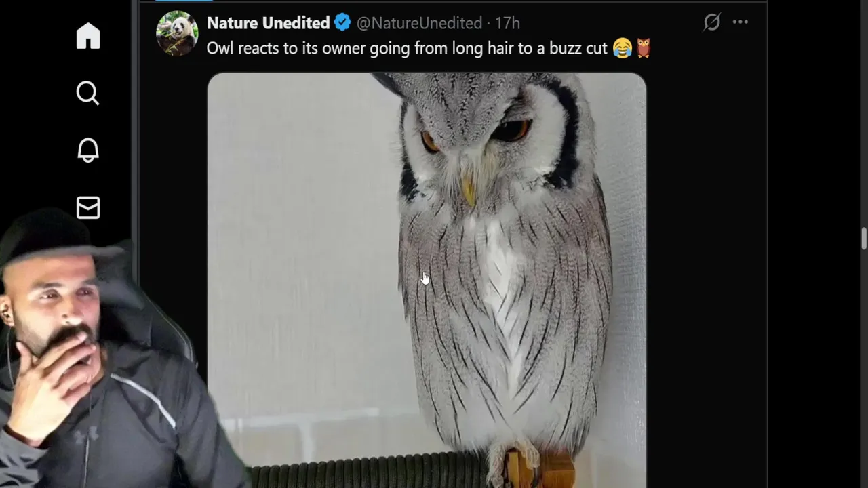
Task: Open the Nature Unedited display name
Action: 268,23
